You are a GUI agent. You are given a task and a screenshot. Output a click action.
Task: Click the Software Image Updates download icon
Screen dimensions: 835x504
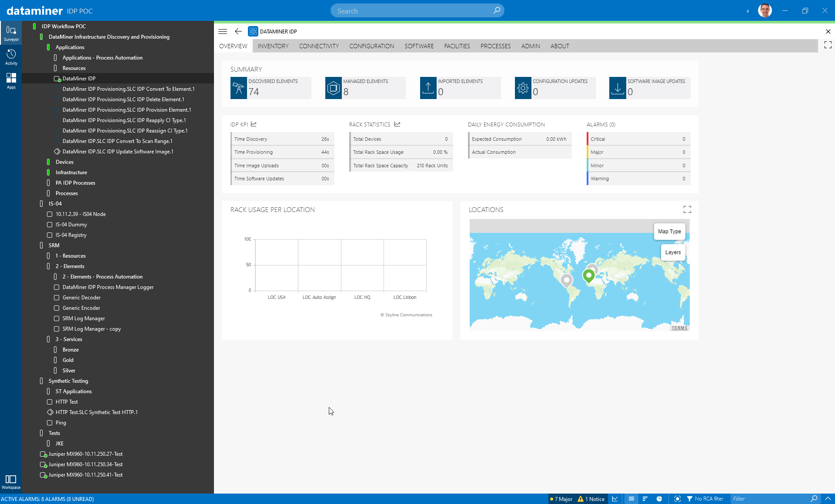[x=618, y=88]
